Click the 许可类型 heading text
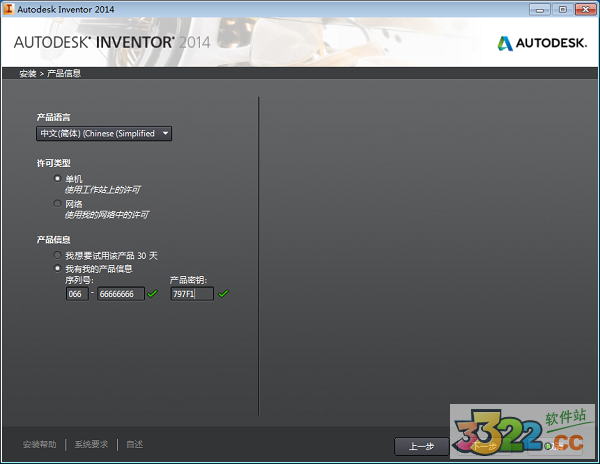This screenshot has height=464, width=600. pyautogui.click(x=54, y=163)
